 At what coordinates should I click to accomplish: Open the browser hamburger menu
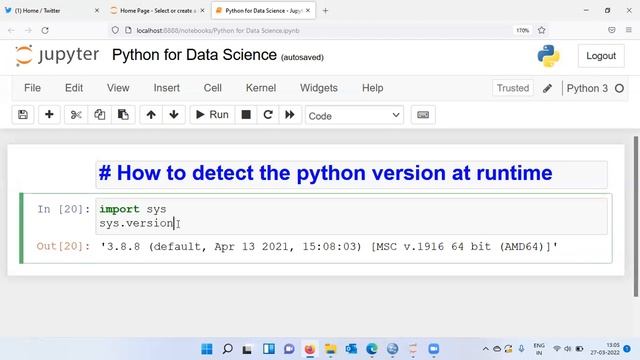click(629, 30)
